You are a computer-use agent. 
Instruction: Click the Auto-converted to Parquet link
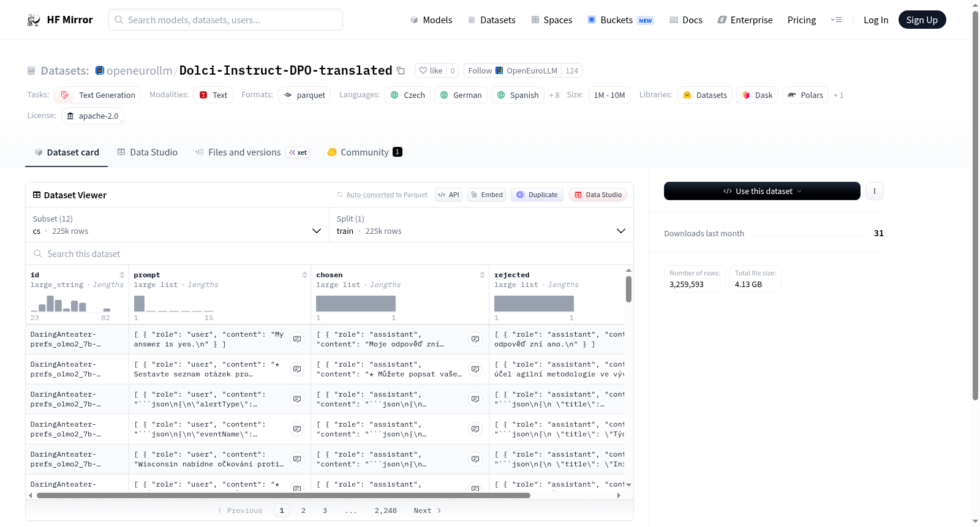pyautogui.click(x=387, y=195)
